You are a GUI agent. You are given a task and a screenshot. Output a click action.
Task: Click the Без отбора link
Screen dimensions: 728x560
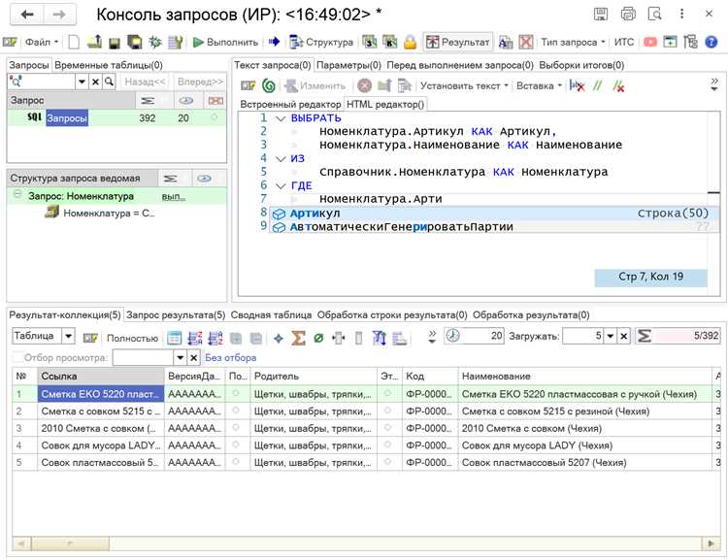point(231,357)
